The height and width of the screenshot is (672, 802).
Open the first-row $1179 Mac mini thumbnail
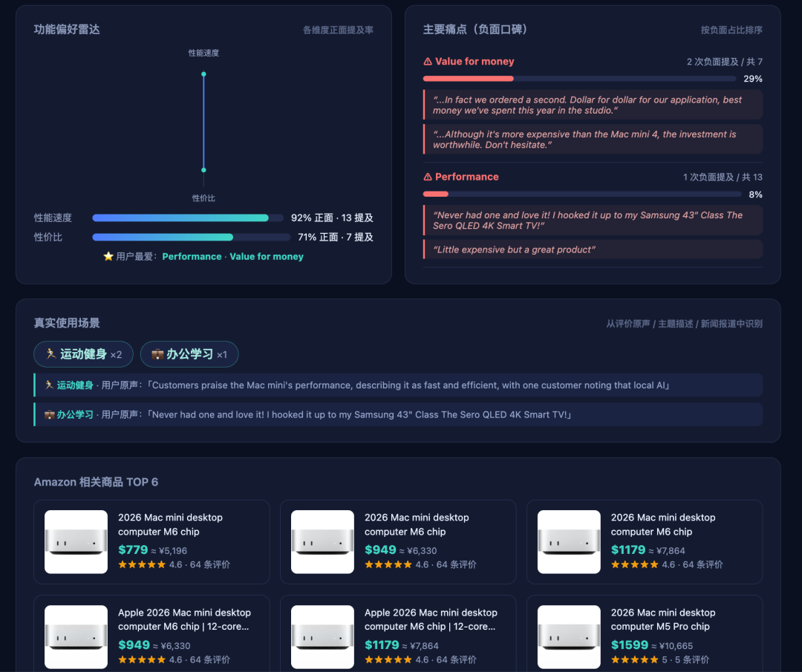[x=569, y=541]
